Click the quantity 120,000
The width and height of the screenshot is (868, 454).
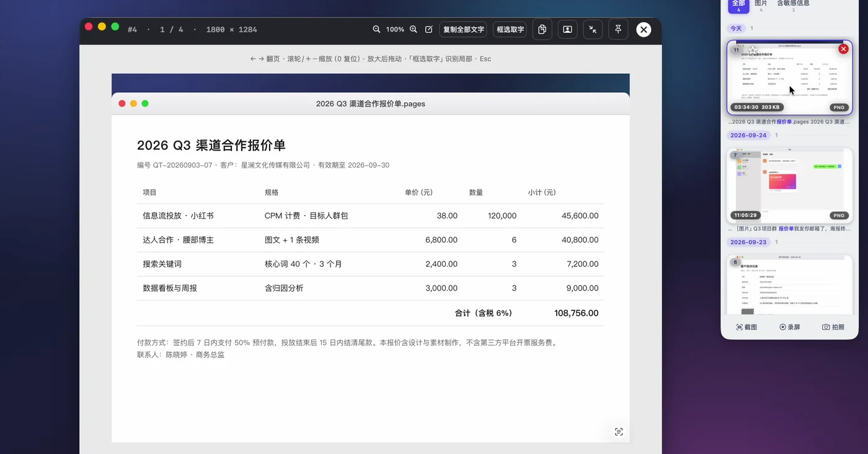click(502, 216)
